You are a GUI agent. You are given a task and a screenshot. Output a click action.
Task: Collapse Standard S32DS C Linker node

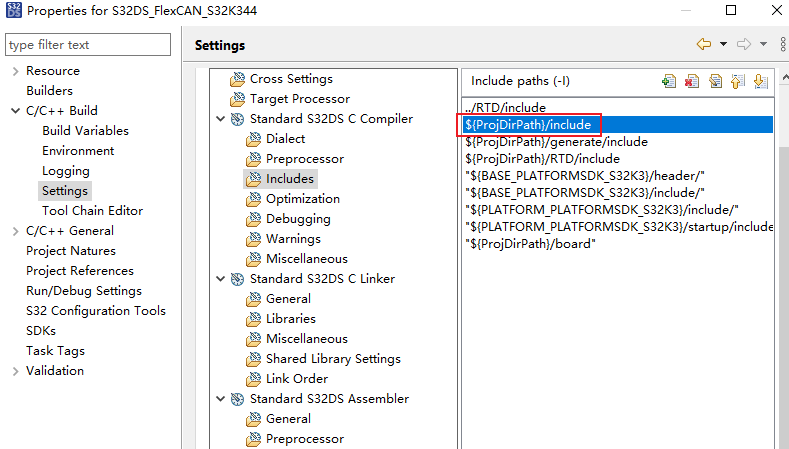(220, 279)
